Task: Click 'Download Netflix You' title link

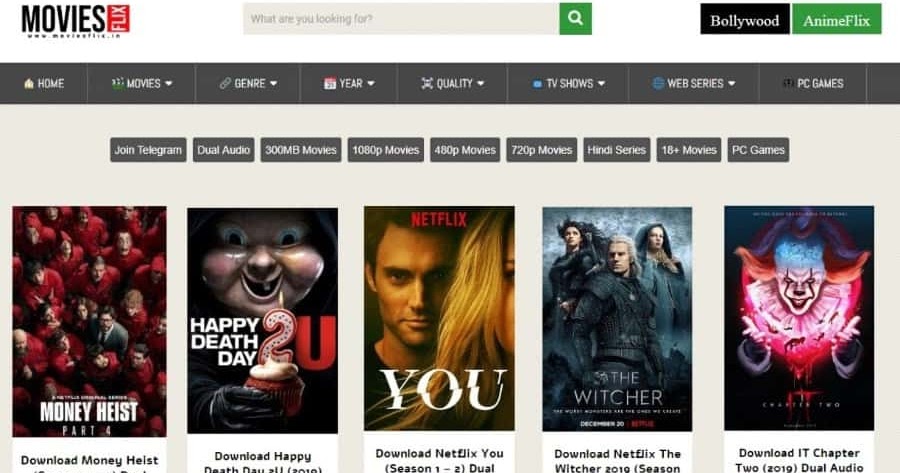Action: 440,461
